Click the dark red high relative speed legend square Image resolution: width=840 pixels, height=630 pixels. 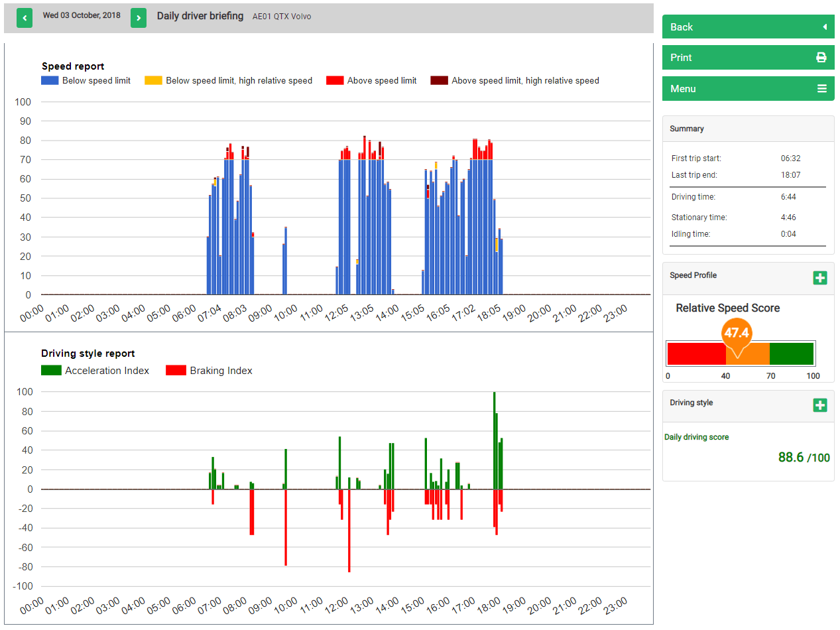(439, 80)
